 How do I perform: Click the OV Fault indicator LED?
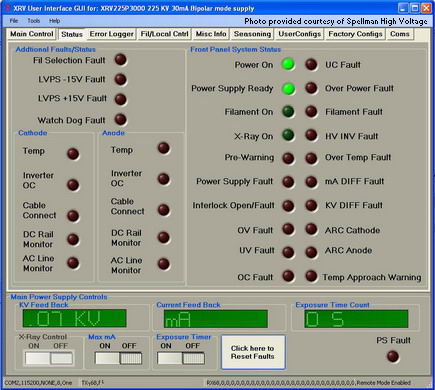[288, 229]
